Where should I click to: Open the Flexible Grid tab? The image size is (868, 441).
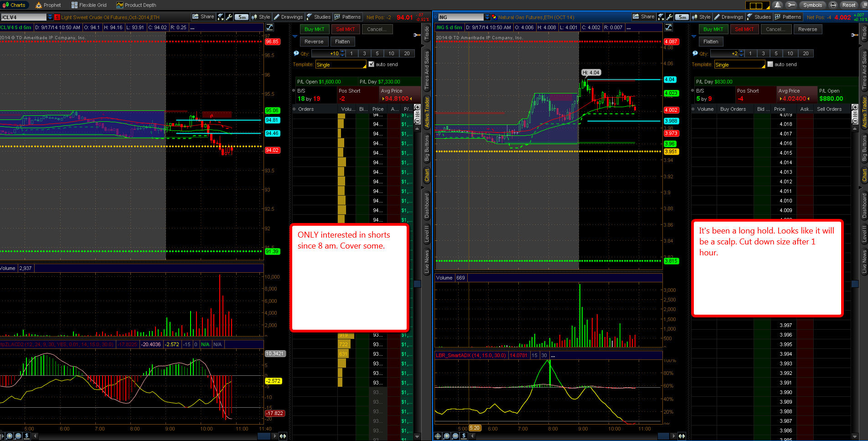(x=89, y=5)
